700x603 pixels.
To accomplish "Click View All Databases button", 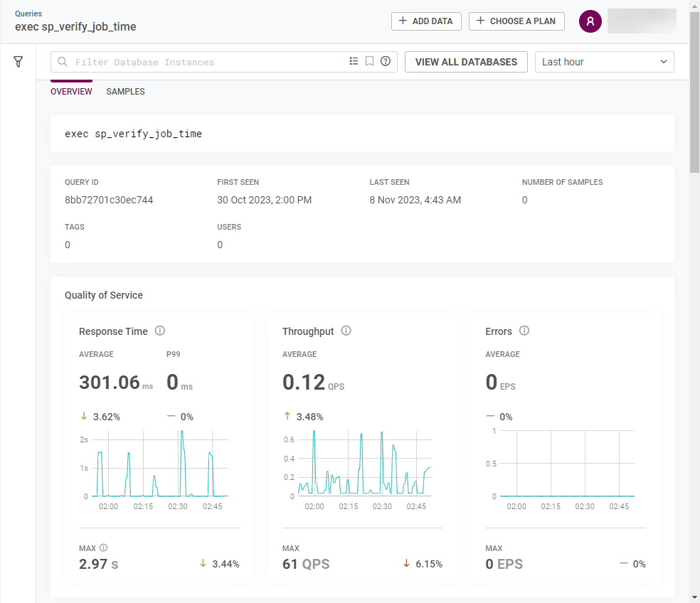I will click(x=466, y=62).
